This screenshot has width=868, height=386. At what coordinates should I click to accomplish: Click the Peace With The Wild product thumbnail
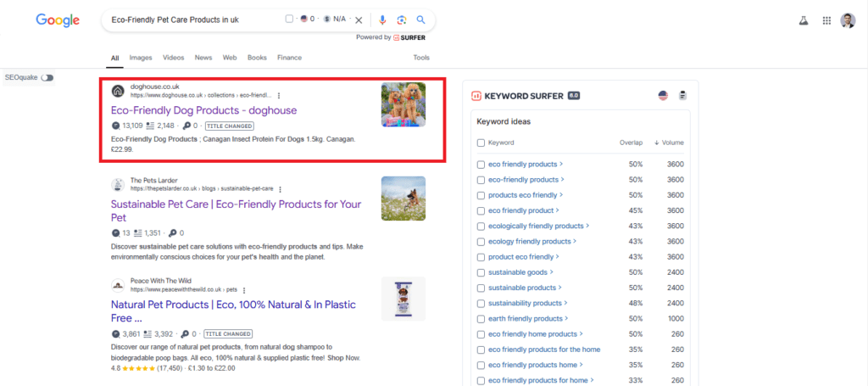point(403,299)
